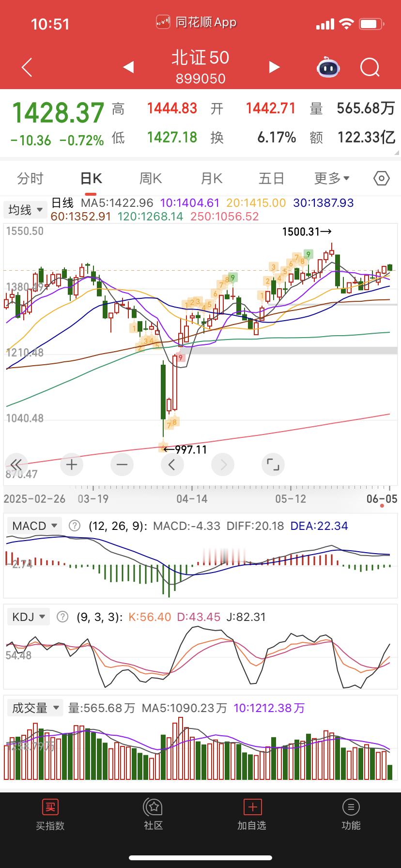Tap the DIFF:20.18 value
The image size is (401, 868).
point(255,526)
